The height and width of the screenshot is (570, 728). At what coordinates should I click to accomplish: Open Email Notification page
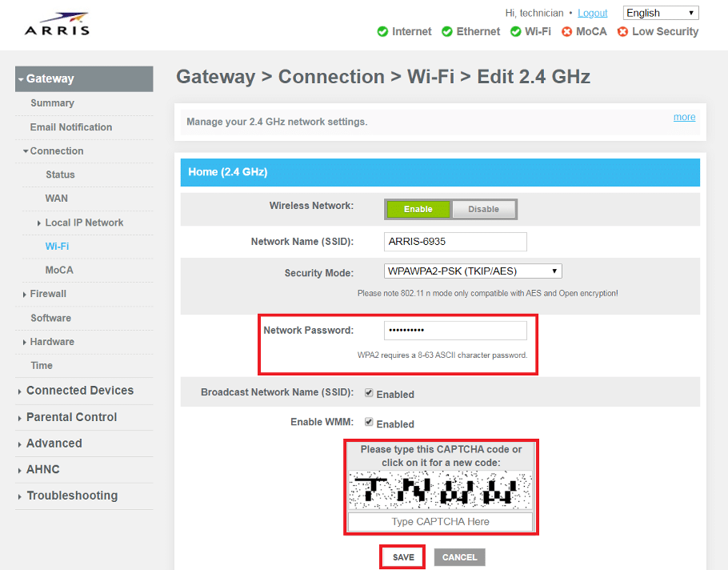coord(71,127)
